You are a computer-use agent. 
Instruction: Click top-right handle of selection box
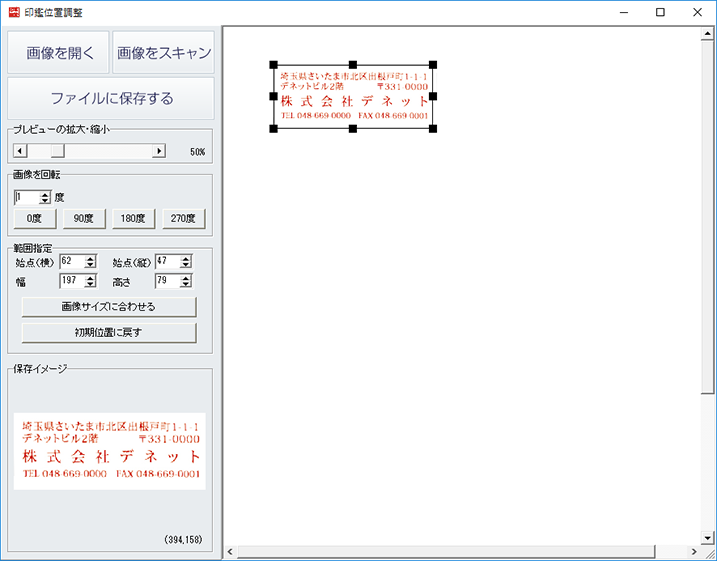click(x=433, y=65)
